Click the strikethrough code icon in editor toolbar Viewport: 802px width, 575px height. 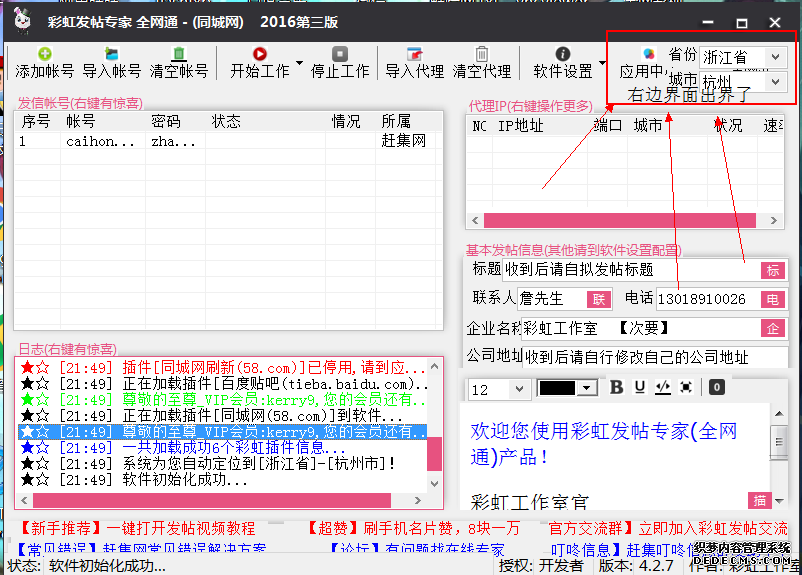(x=663, y=387)
